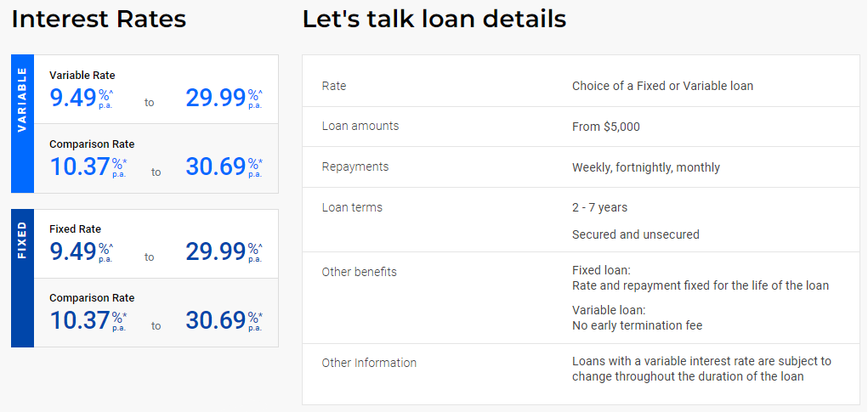Click the fixed Comparison Rate 30.69% value
Image resolution: width=868 pixels, height=412 pixels.
224,320
